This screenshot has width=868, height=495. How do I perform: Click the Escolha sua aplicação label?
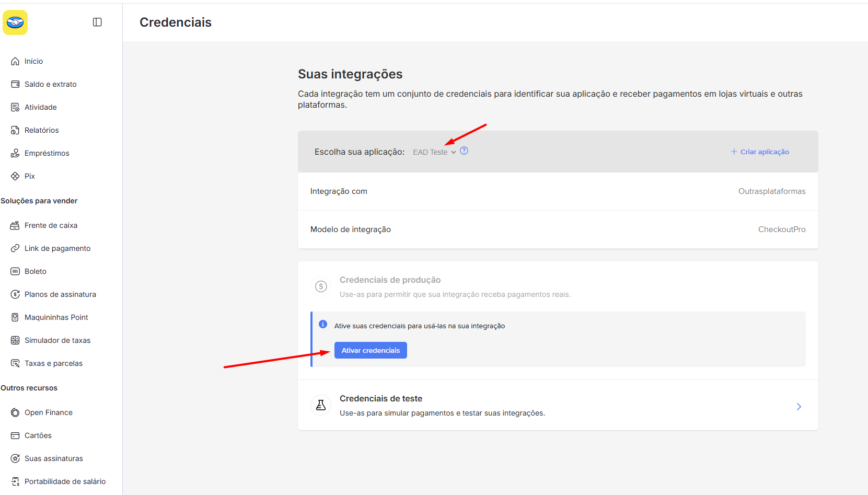[x=360, y=152]
